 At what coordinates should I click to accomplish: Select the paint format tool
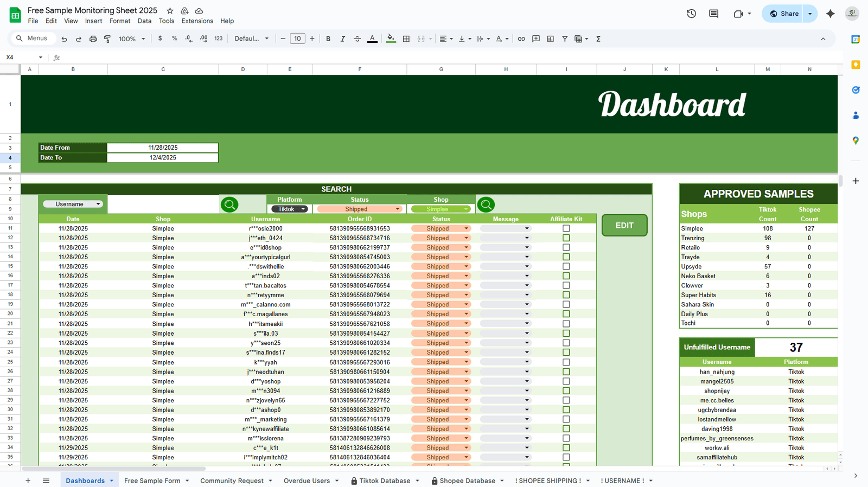pyautogui.click(x=107, y=39)
